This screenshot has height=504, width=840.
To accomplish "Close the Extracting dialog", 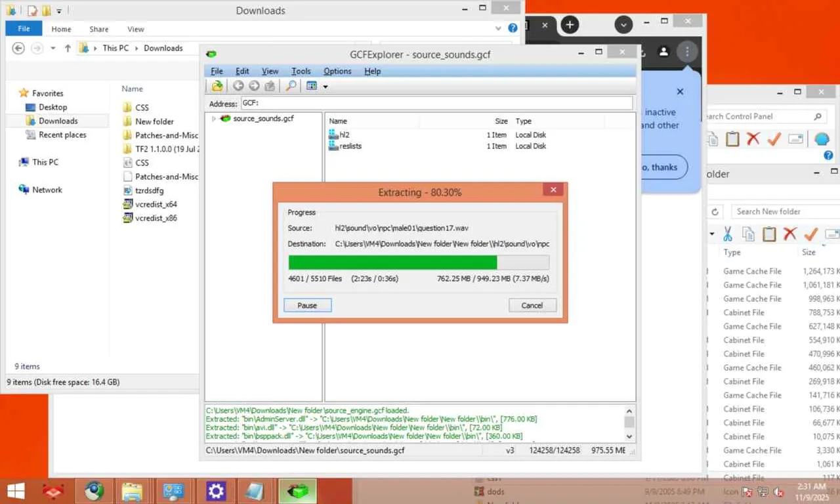I will [553, 190].
